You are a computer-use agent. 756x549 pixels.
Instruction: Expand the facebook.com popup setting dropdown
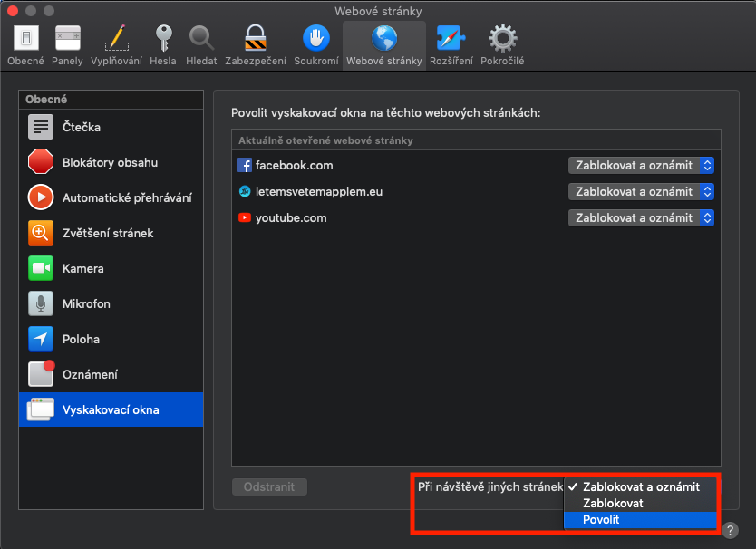tap(641, 166)
